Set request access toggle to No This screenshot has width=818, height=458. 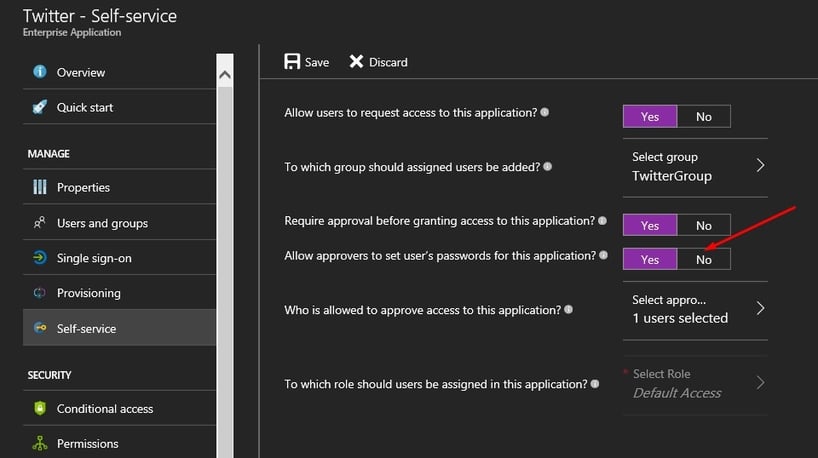pos(703,117)
